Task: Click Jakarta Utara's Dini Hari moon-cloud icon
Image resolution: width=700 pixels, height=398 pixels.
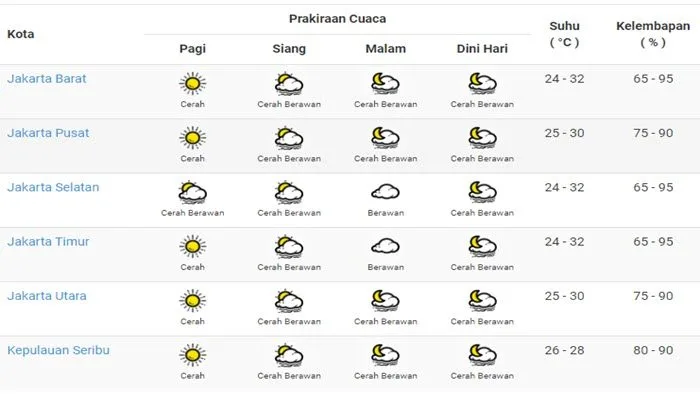Action: 482,301
